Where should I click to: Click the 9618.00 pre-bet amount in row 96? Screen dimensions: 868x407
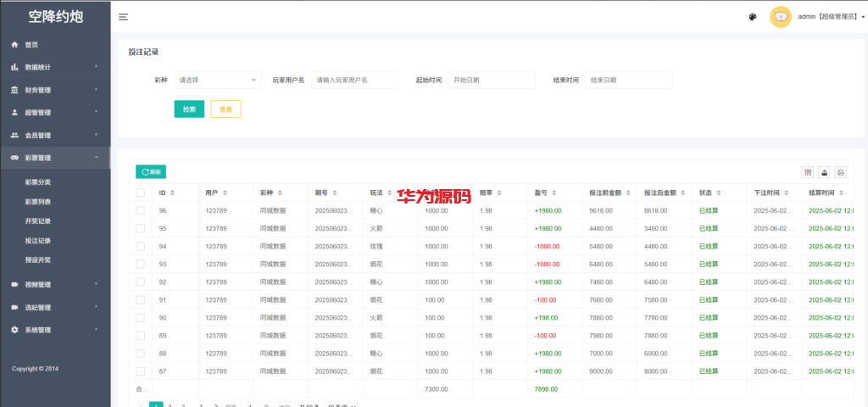(601, 210)
